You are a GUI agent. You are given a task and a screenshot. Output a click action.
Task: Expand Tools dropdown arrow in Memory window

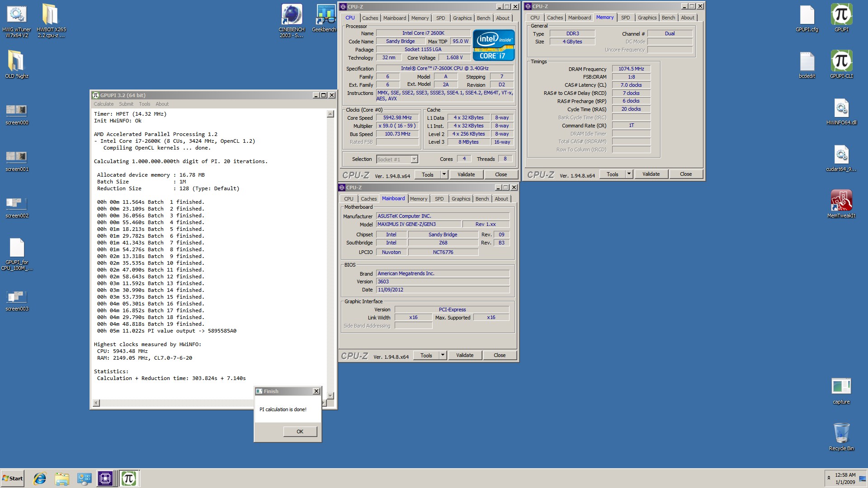point(629,174)
